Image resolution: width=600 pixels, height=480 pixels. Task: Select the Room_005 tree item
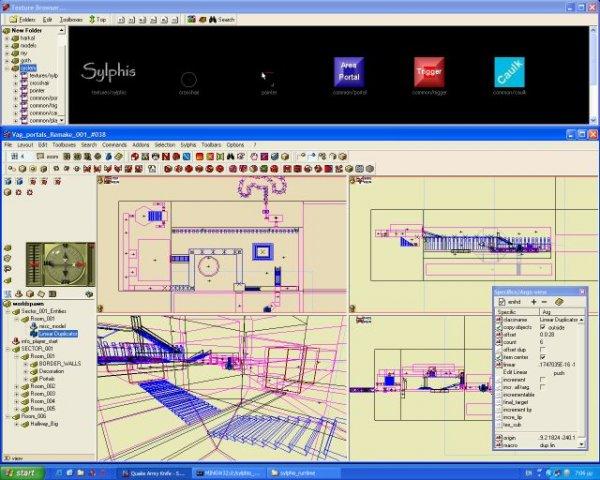click(42, 409)
